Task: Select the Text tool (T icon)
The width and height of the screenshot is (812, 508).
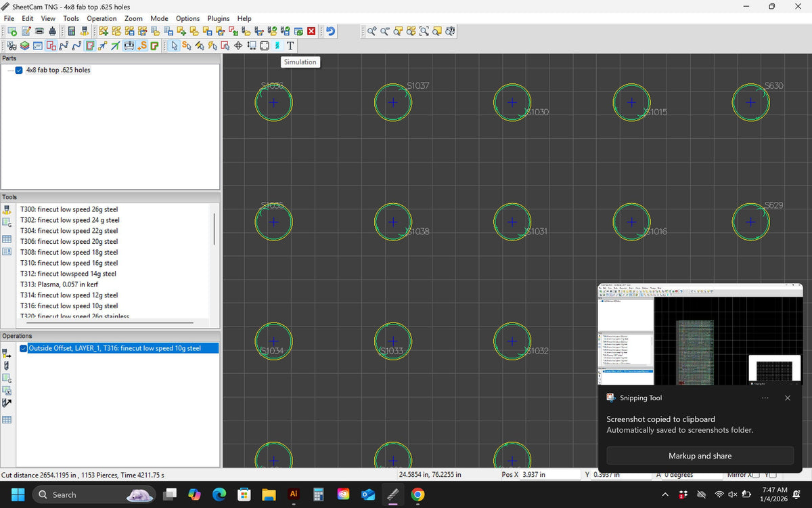Action: 290,46
